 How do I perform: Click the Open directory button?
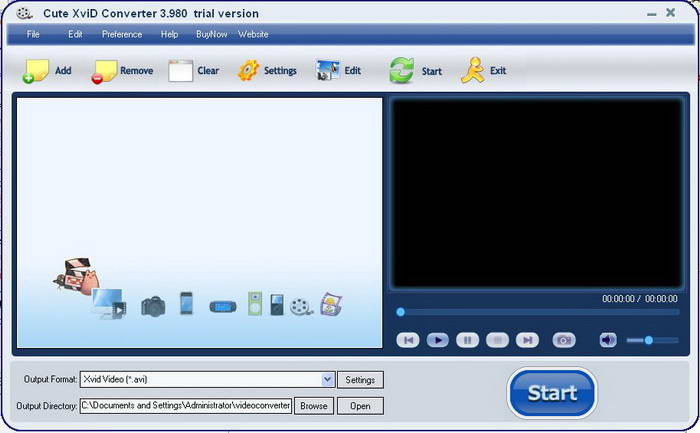[360, 406]
